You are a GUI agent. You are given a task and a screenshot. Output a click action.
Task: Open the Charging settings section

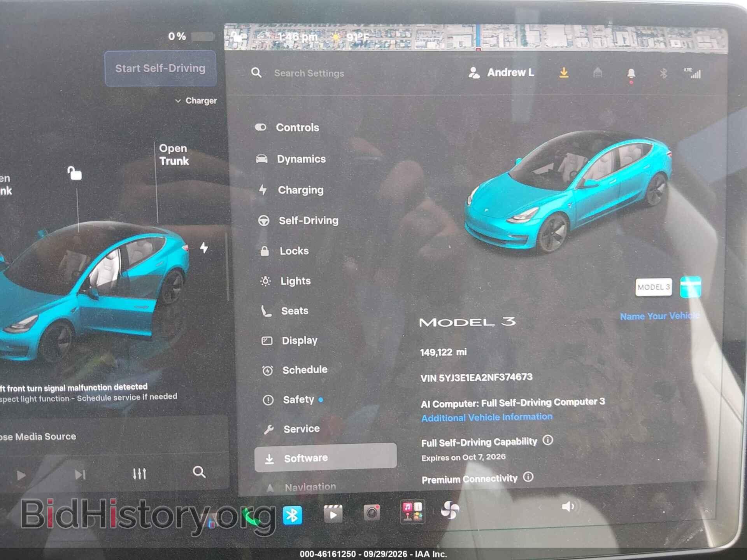click(x=291, y=190)
